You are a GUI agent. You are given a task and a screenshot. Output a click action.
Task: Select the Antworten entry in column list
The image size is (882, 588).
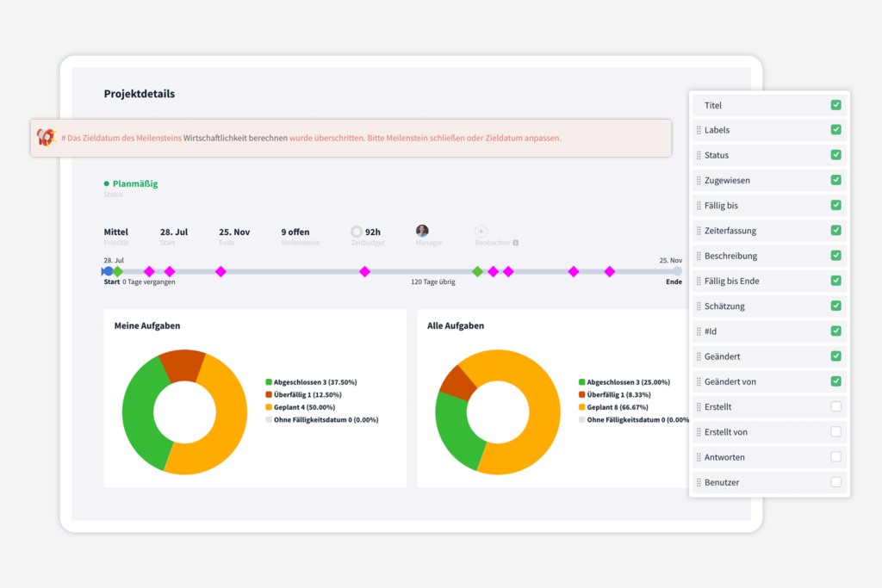[x=724, y=457]
